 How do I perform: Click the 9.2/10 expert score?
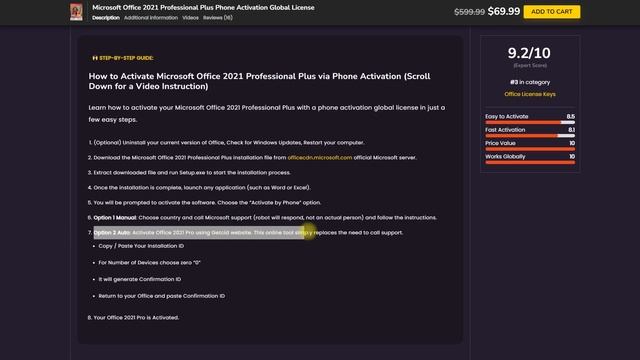pyautogui.click(x=529, y=53)
